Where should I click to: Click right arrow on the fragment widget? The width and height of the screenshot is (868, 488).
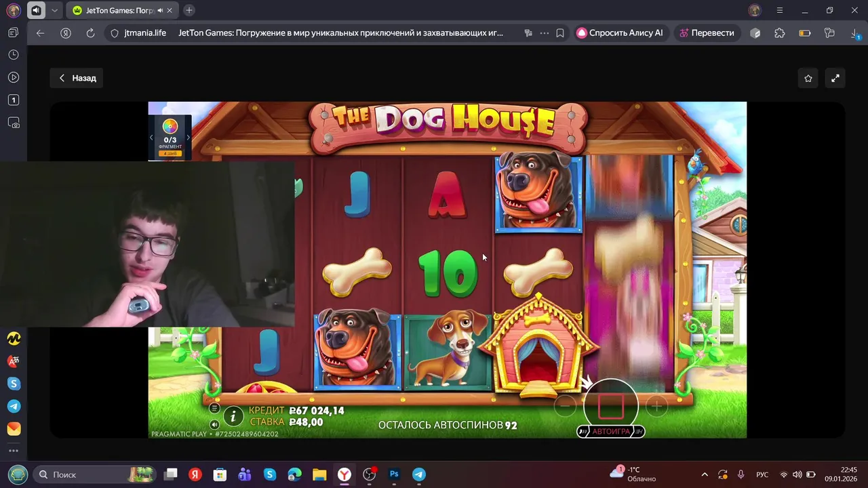188,138
